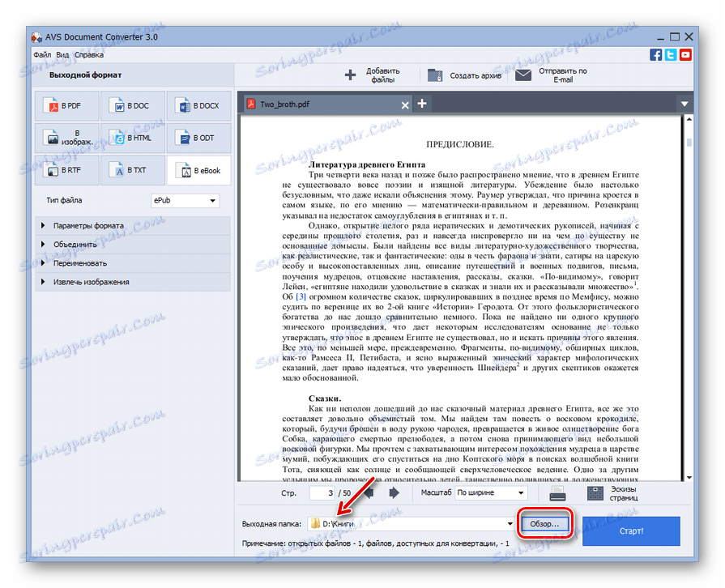
Task: Click the scroll up arrow of document
Action: (689, 119)
